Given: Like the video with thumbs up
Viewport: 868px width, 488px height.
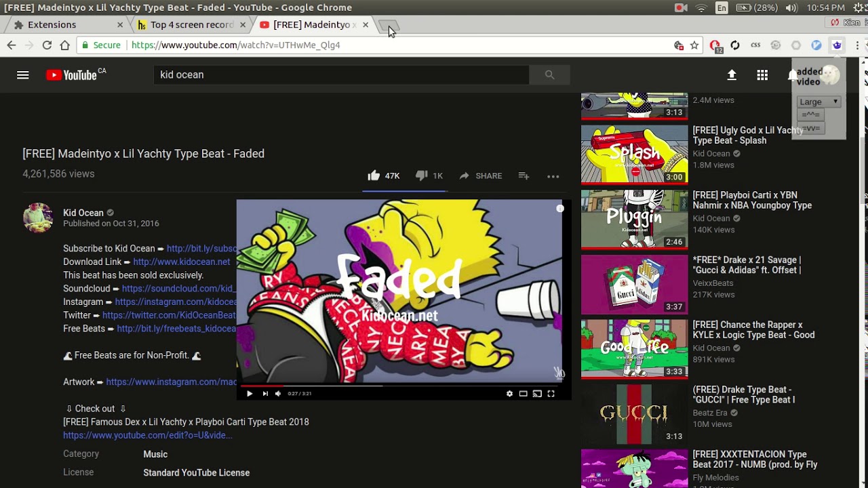Looking at the screenshot, I should tap(374, 176).
